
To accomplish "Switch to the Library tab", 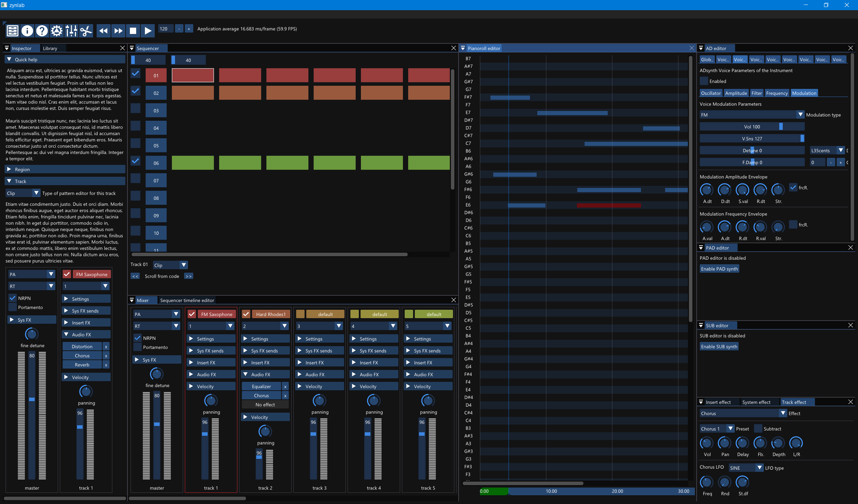I will click(50, 48).
